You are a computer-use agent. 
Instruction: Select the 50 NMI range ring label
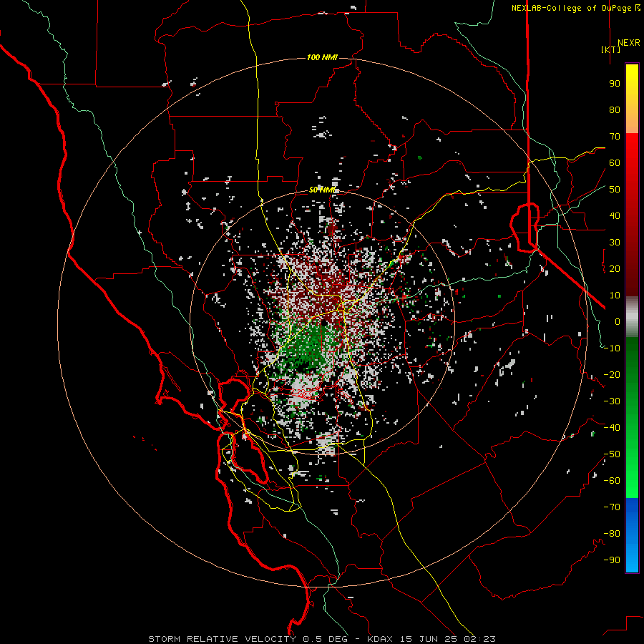point(323,190)
